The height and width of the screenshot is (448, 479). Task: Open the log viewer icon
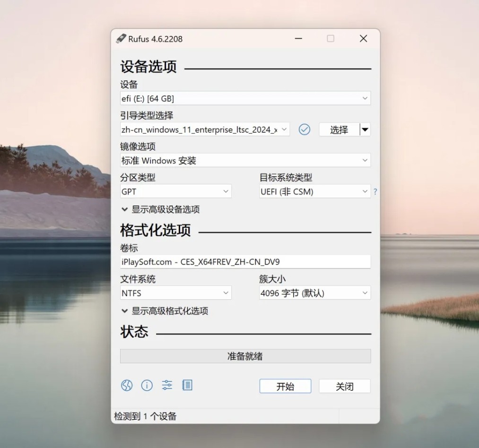(187, 386)
